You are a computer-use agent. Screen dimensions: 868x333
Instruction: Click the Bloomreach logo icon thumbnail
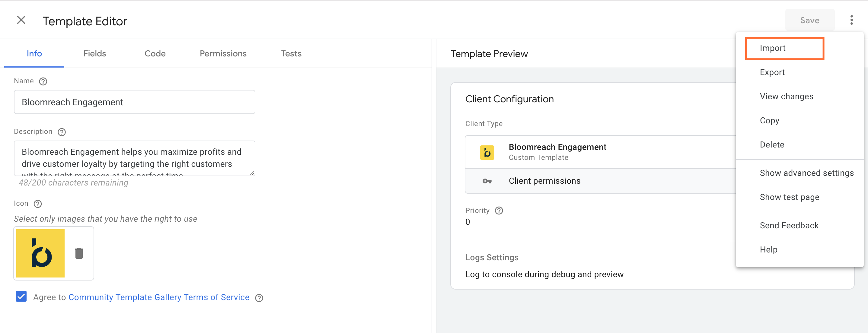(x=40, y=253)
